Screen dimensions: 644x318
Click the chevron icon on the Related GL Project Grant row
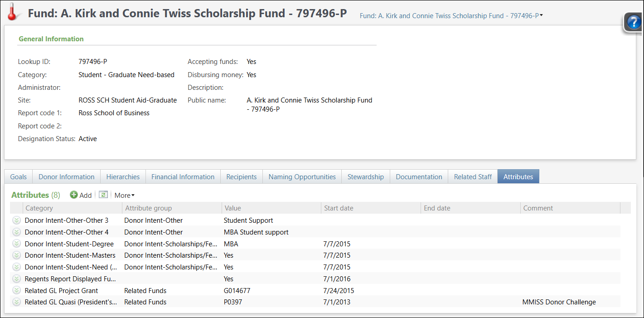click(x=16, y=290)
